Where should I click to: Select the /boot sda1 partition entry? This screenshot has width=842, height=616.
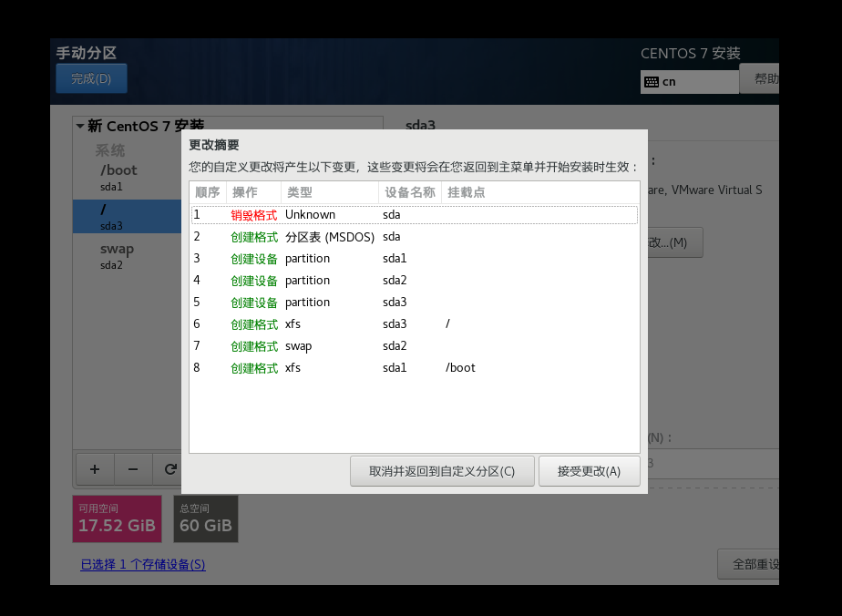coord(128,178)
